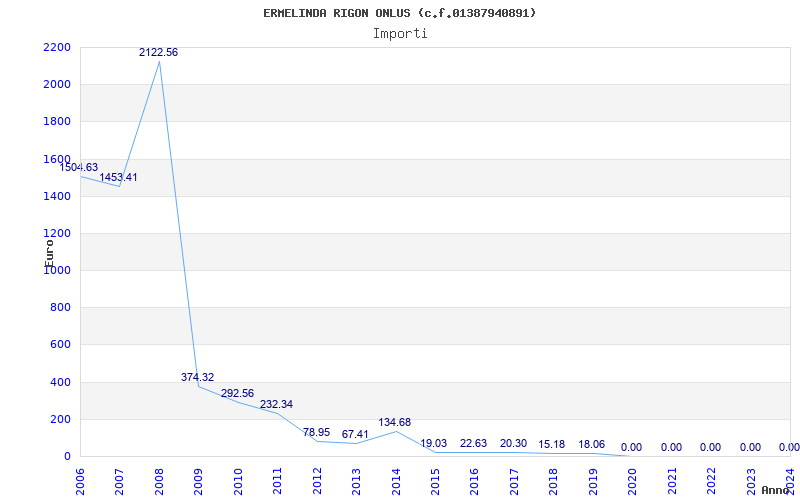Select the 600 y-axis tick label
The height and width of the screenshot is (500, 800).
[60, 345]
